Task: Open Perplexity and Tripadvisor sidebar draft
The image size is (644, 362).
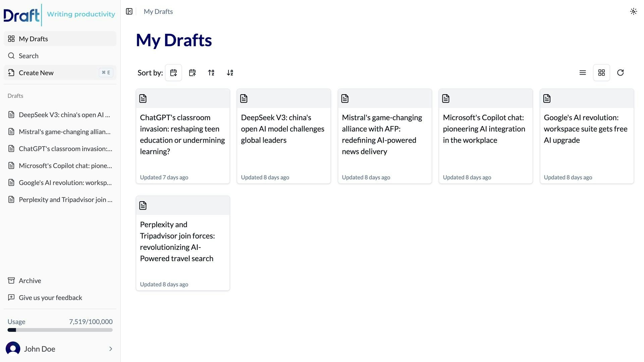Action: coord(60,199)
